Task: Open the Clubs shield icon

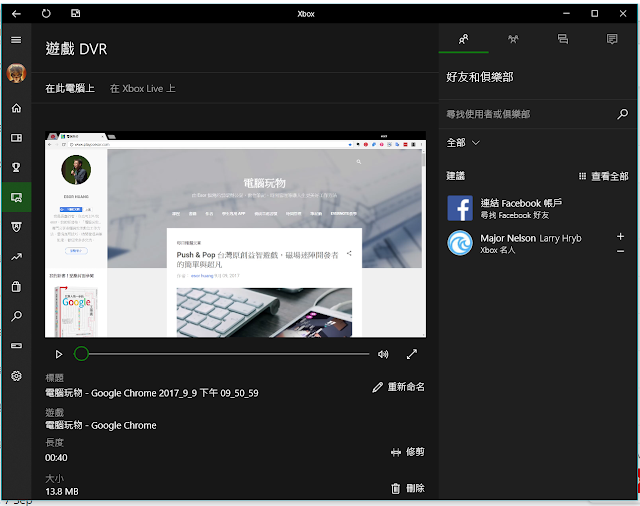Action: [x=16, y=227]
